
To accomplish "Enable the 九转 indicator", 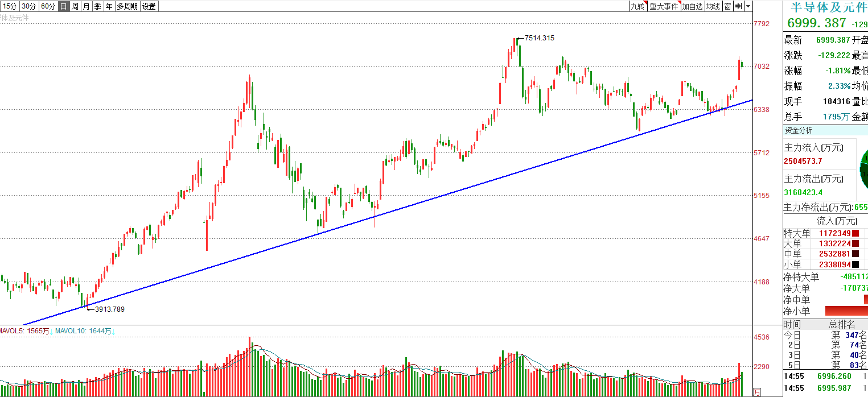I will (638, 6).
